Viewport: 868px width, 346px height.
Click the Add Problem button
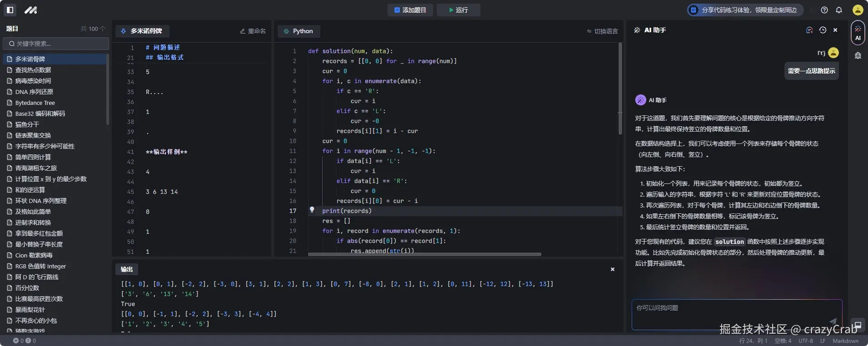coord(410,10)
